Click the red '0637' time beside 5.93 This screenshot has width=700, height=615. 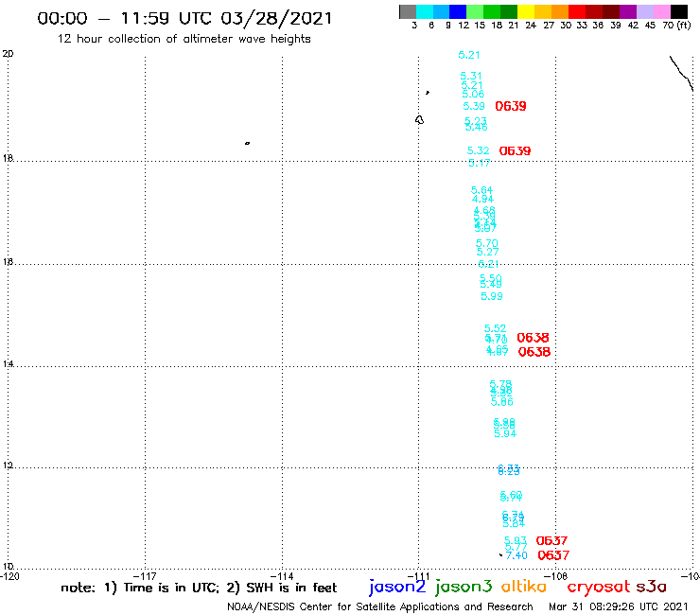[551, 541]
